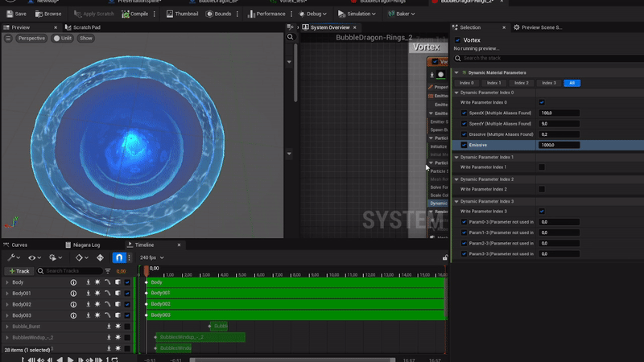This screenshot has width=644, height=362.
Task: Toggle the blue timeline snapping magnet icon
Action: 118,257
